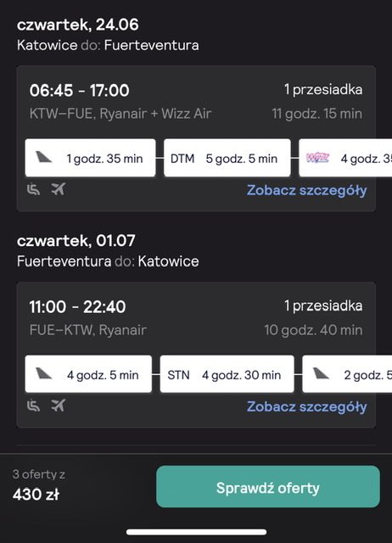Click first Ryanair logo in return segment
392x543 pixels.
pyautogui.click(x=44, y=374)
